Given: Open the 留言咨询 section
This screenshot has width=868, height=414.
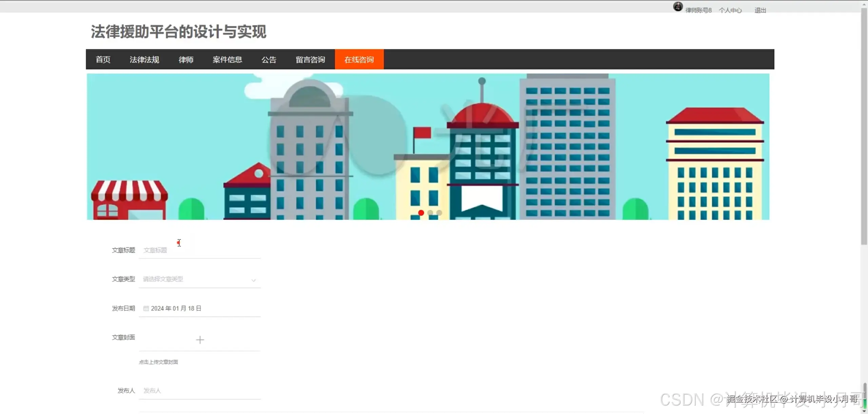Looking at the screenshot, I should (310, 59).
